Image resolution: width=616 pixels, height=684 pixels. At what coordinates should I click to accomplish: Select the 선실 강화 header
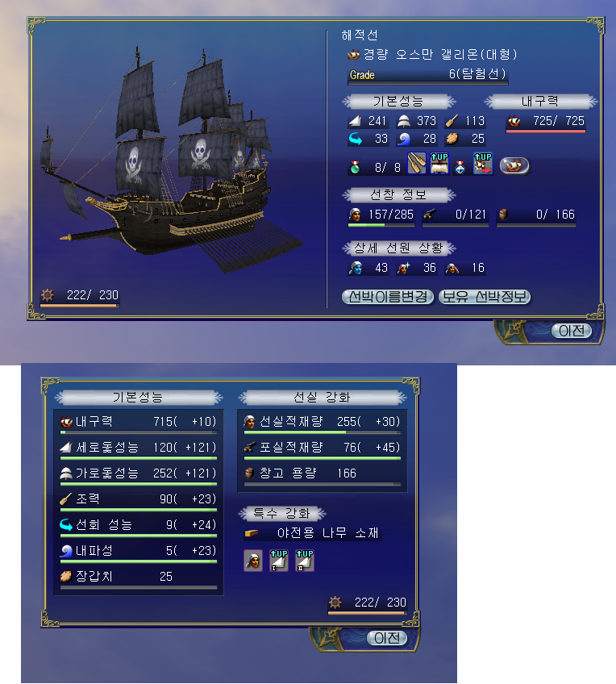click(323, 398)
